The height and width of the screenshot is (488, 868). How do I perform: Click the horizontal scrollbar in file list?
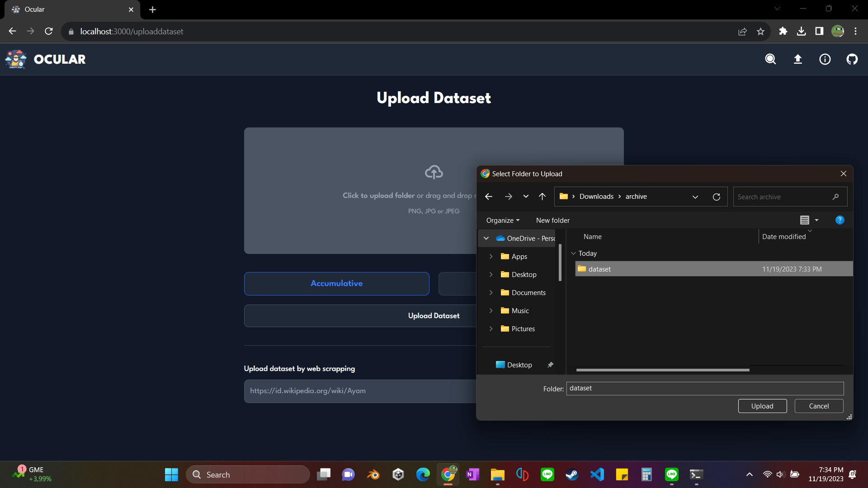662,370
